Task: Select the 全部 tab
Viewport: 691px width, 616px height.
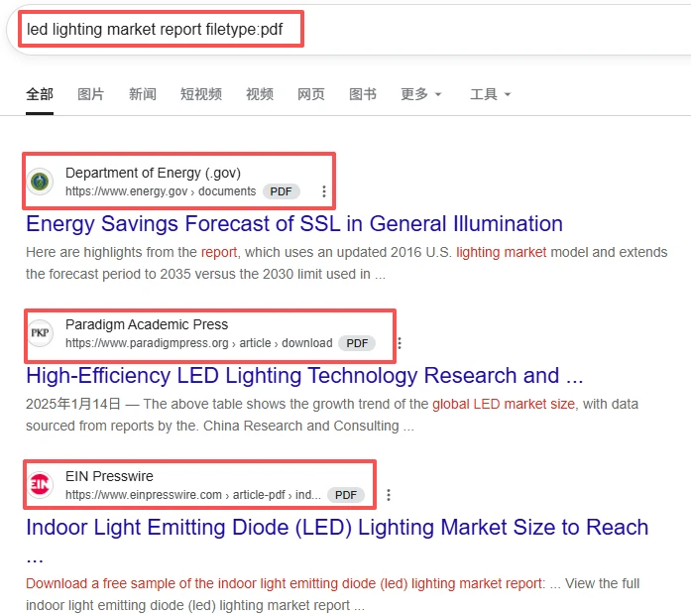Action: (x=40, y=94)
